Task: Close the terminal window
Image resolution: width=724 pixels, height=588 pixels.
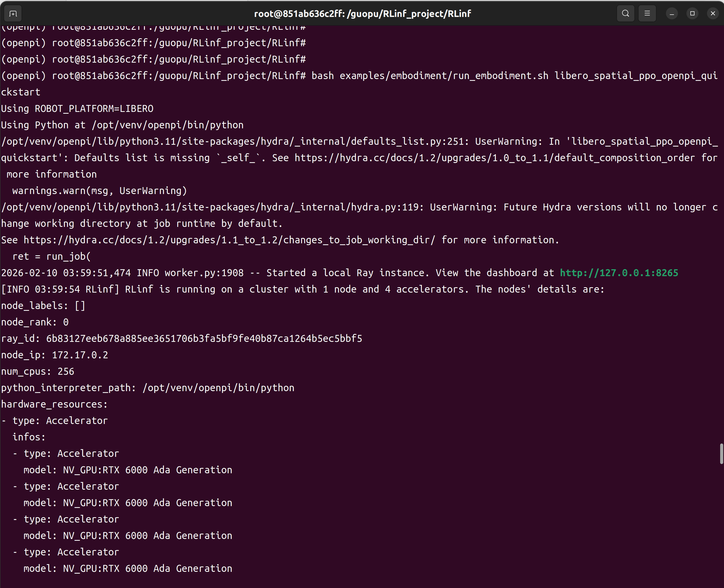Action: click(x=713, y=14)
